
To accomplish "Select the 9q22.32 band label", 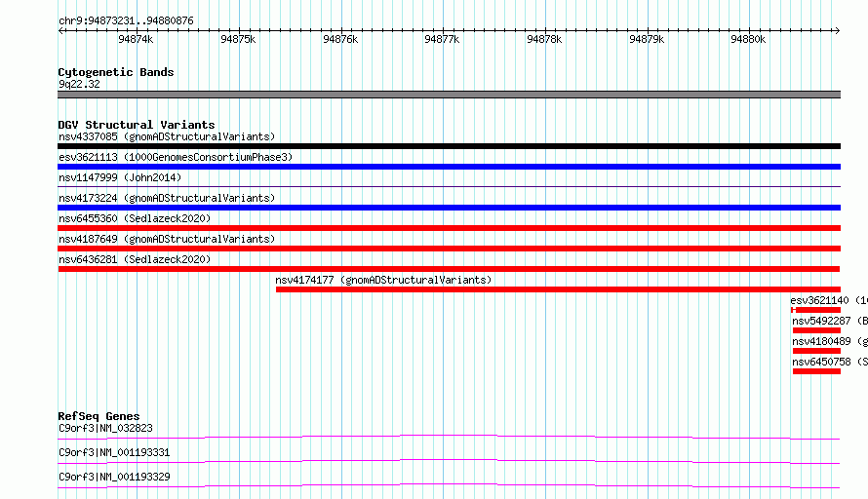I will click(x=79, y=84).
